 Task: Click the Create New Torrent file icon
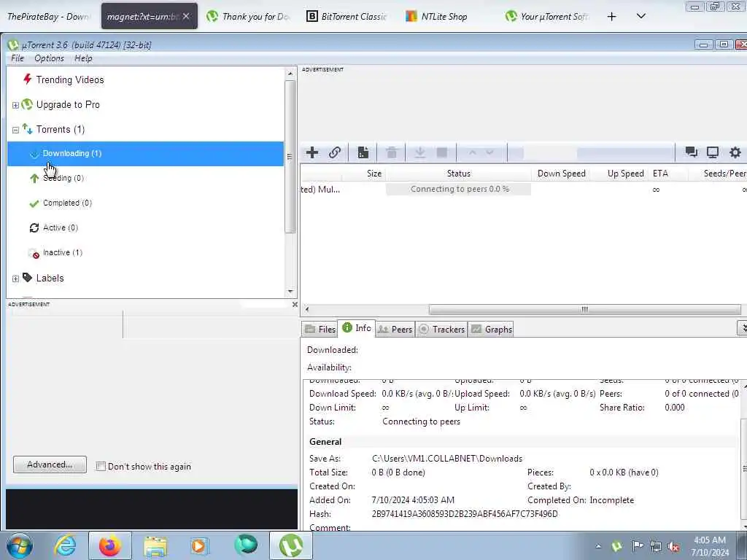click(x=363, y=152)
